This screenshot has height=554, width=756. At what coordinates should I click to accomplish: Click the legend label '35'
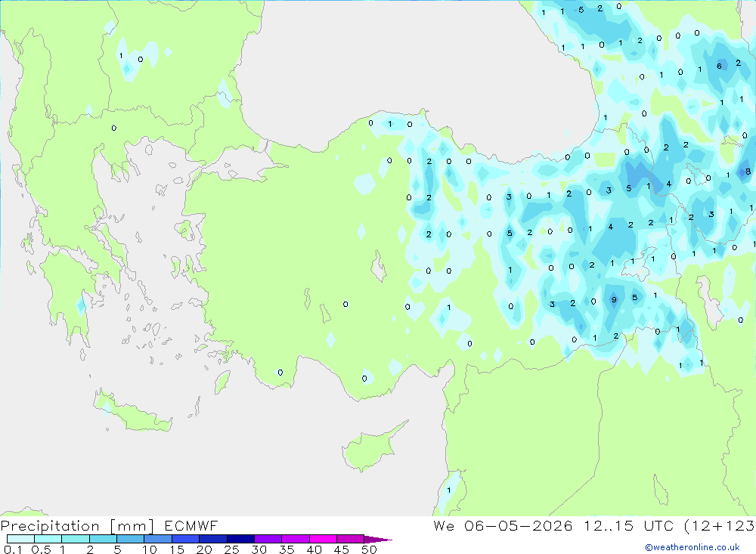287,549
